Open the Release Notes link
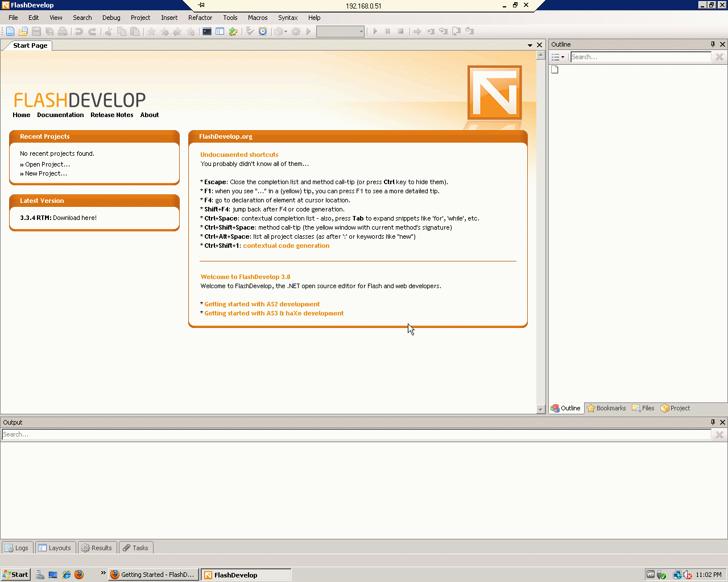The width and height of the screenshot is (728, 582). pos(111,115)
